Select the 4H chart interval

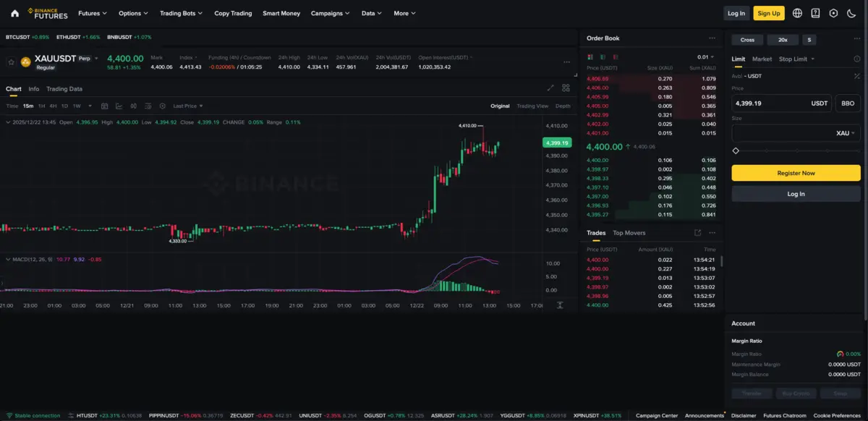click(53, 106)
